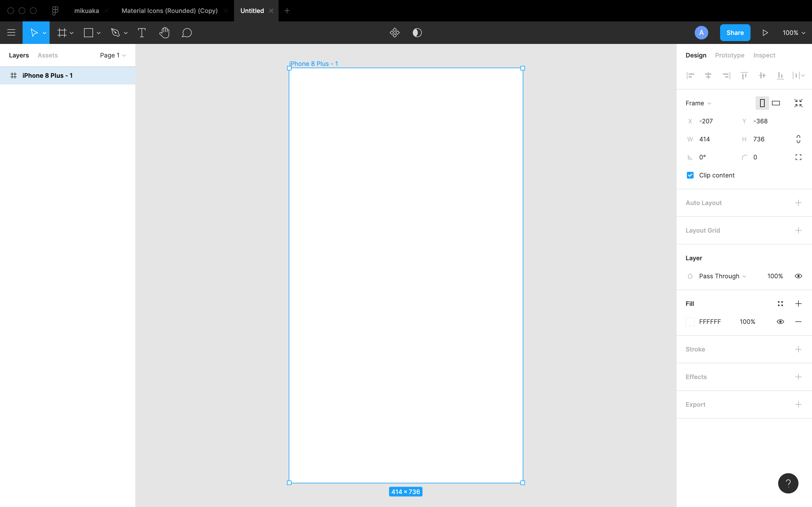Open the Assets tab
The height and width of the screenshot is (507, 812).
point(48,55)
